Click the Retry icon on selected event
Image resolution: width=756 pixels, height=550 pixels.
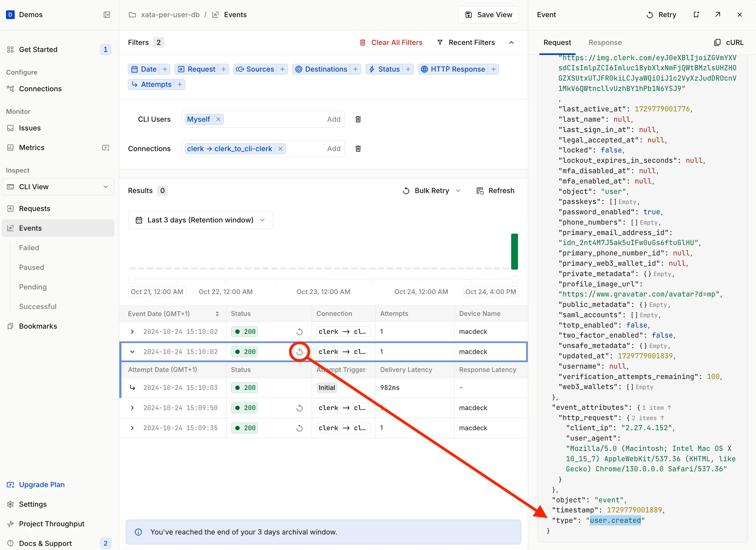coord(299,351)
